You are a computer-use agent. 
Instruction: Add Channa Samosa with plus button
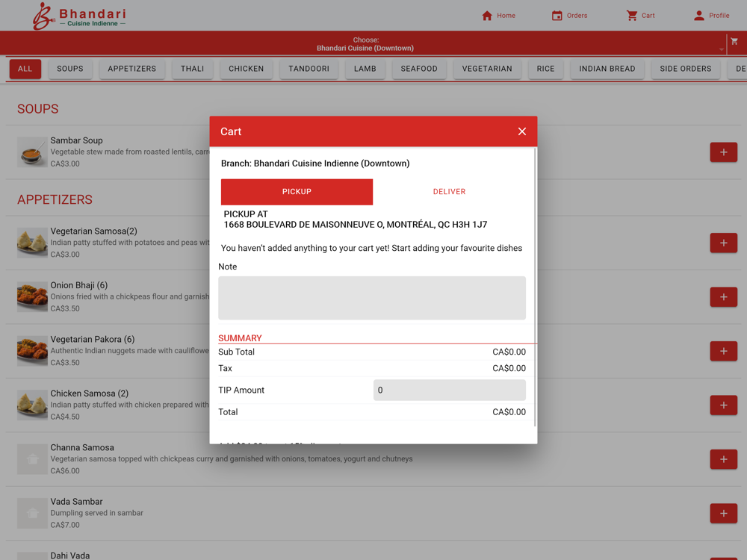tap(723, 459)
